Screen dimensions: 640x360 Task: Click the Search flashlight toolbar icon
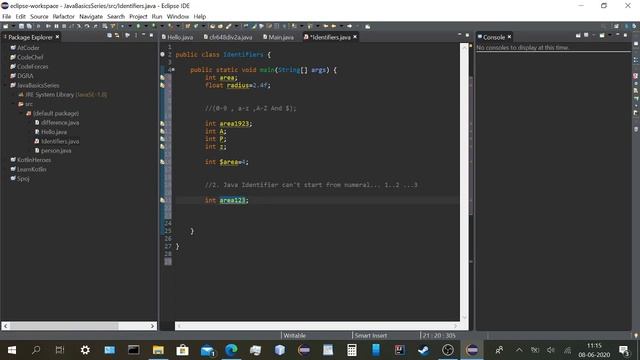[229, 26]
